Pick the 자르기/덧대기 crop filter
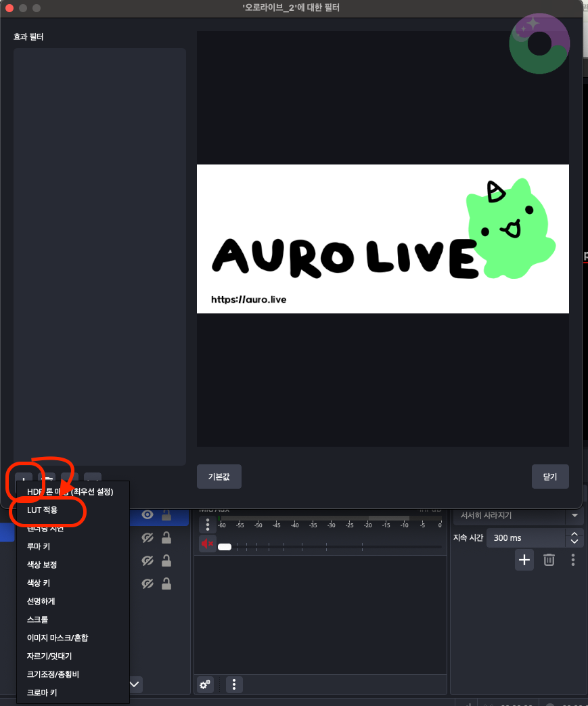 [49, 656]
